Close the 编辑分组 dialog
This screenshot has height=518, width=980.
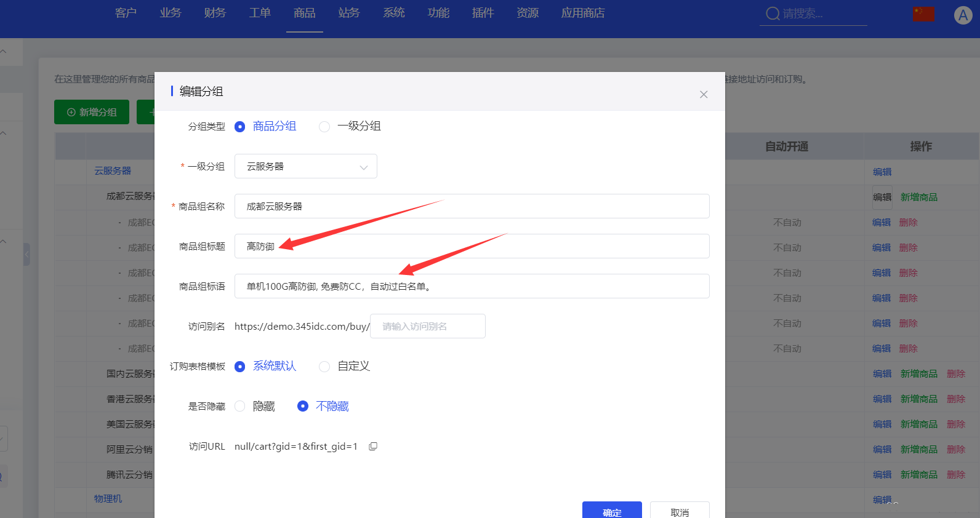point(704,94)
